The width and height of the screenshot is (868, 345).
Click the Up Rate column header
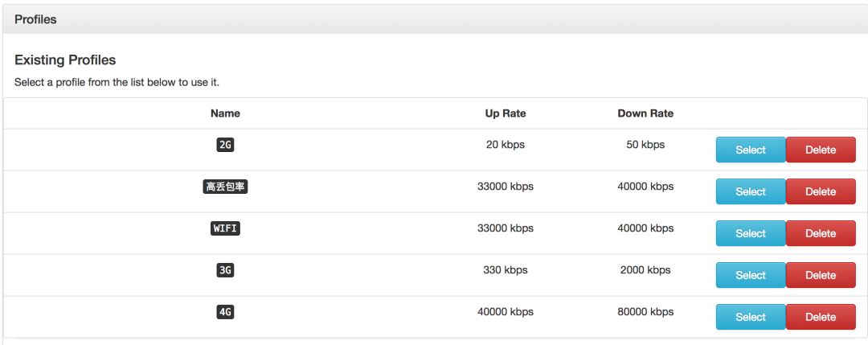505,113
